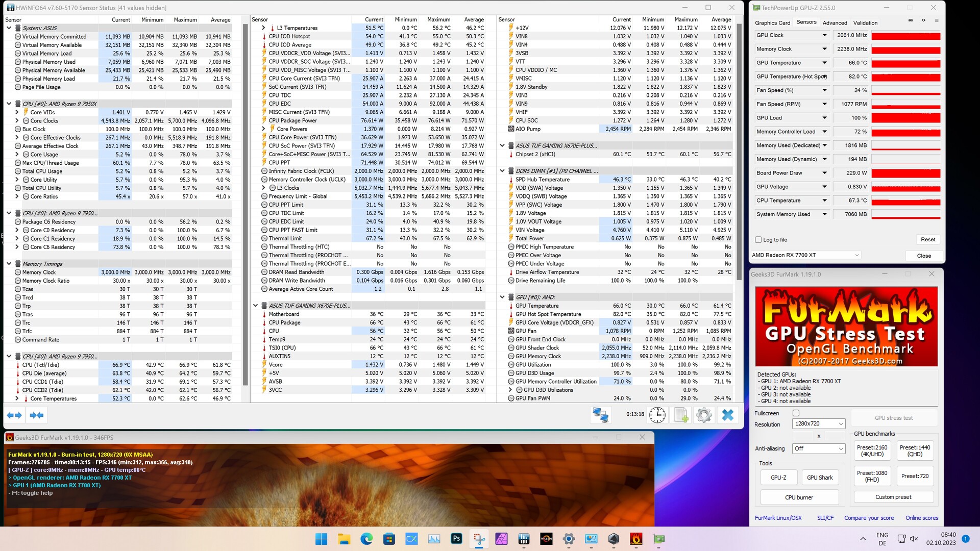Enable the Log to file checkbox in GPU-Z

click(x=758, y=240)
